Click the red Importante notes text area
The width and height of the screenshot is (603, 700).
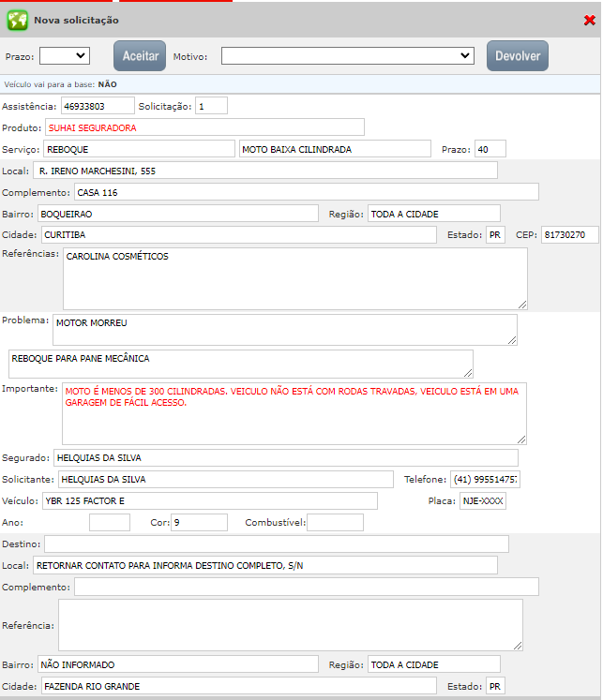point(294,412)
